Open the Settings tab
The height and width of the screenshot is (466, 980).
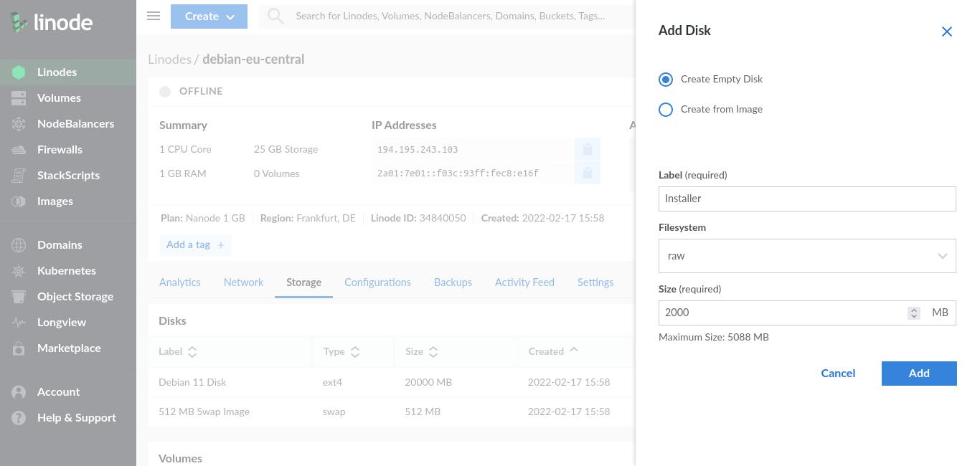[595, 282]
